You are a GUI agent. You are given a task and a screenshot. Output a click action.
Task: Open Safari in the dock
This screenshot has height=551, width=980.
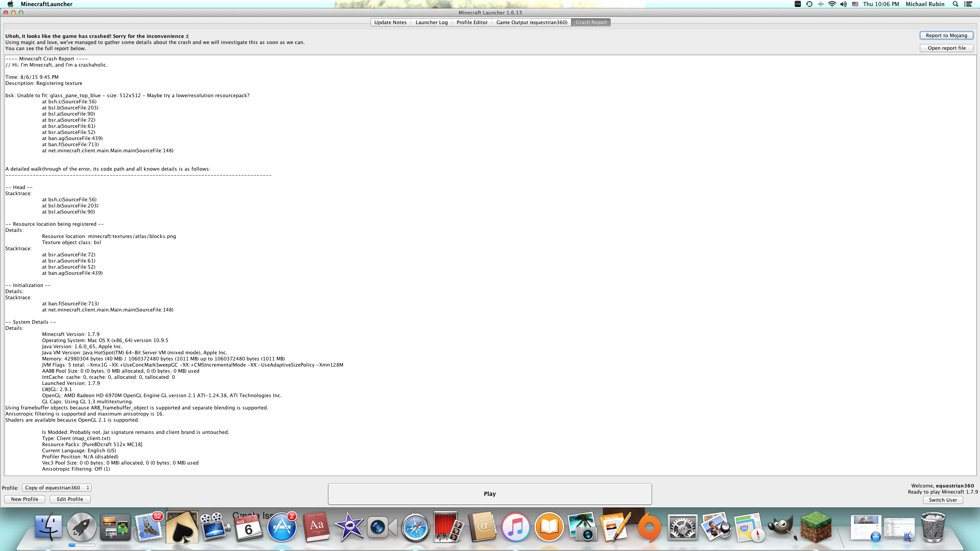(x=415, y=527)
